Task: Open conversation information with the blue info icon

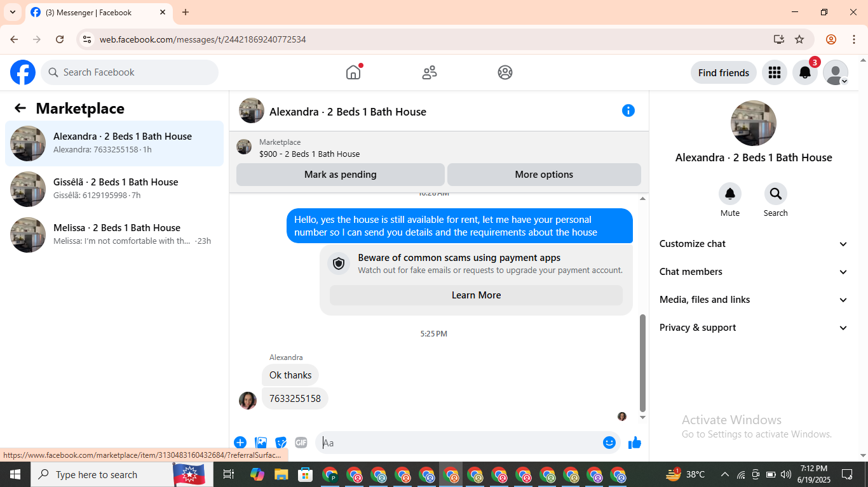Action: pos(628,110)
